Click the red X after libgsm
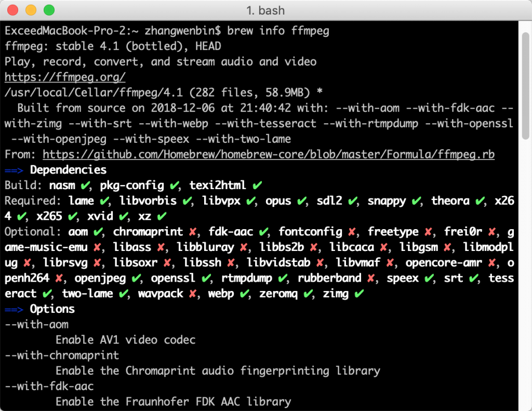 coord(447,247)
